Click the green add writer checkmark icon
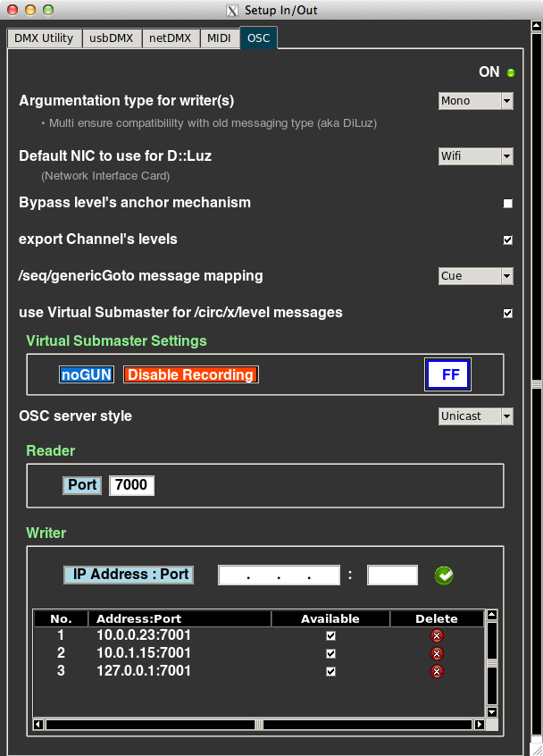The height and width of the screenshot is (756, 543). click(444, 575)
